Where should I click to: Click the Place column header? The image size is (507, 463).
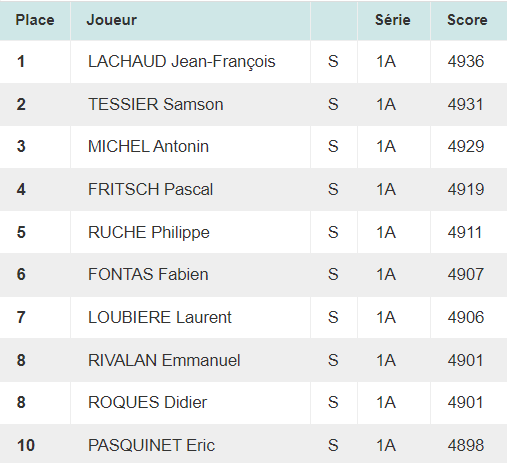35,20
